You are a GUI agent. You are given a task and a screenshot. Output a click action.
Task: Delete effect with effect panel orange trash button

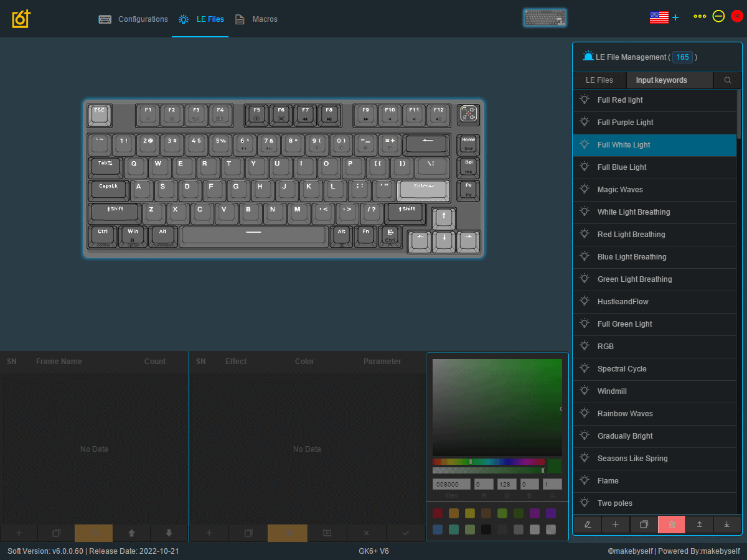tap(288, 533)
